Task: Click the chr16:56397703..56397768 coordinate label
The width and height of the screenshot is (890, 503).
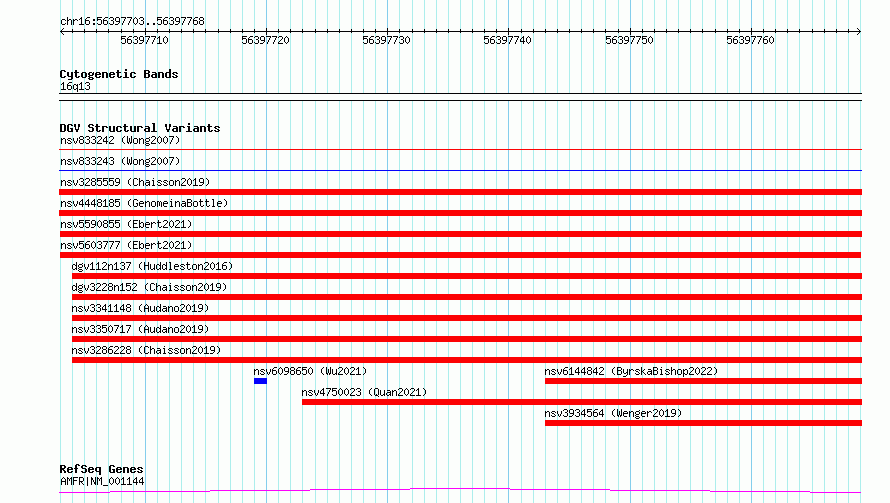Action: point(132,21)
